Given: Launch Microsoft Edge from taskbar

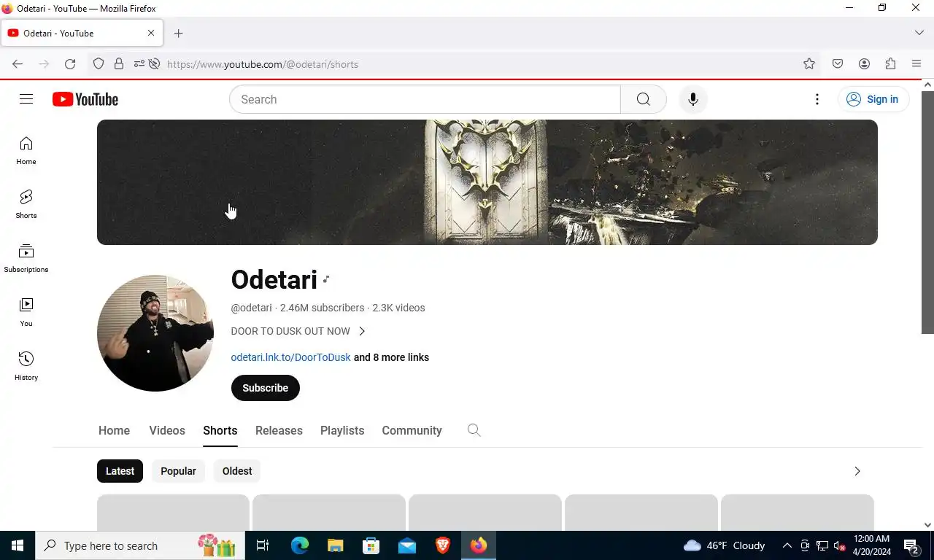Looking at the screenshot, I should pyautogui.click(x=300, y=545).
